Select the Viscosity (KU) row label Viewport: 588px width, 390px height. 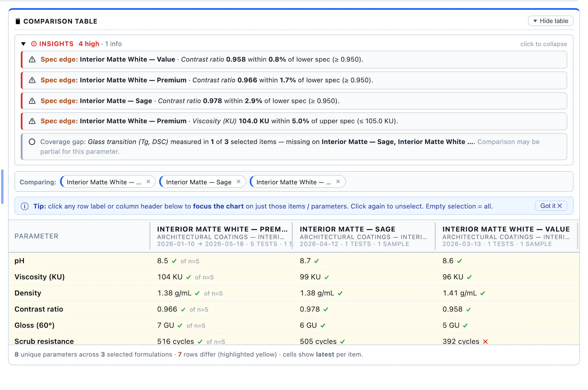pyautogui.click(x=40, y=277)
